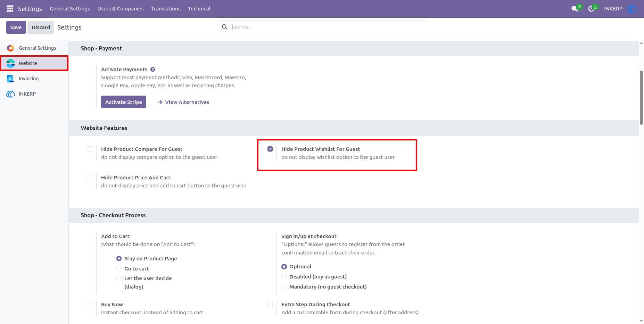Enable Hide Product Compare For Guest

pyautogui.click(x=90, y=149)
